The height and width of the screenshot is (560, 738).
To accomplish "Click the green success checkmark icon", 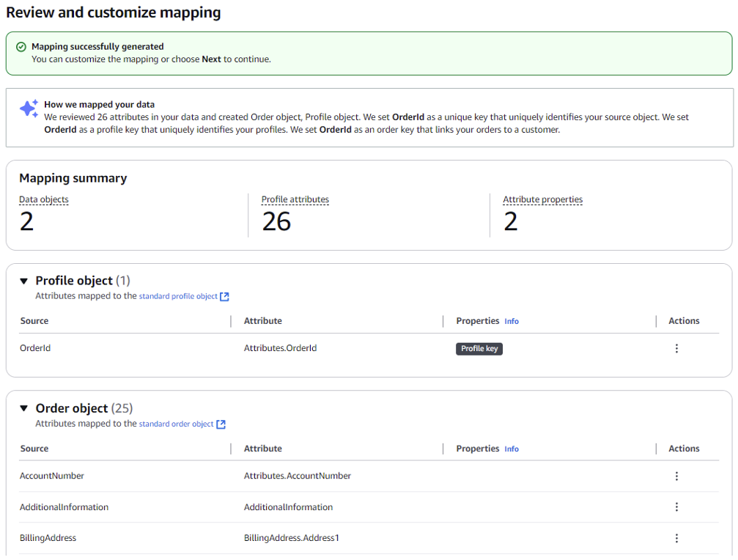I will 21,46.
